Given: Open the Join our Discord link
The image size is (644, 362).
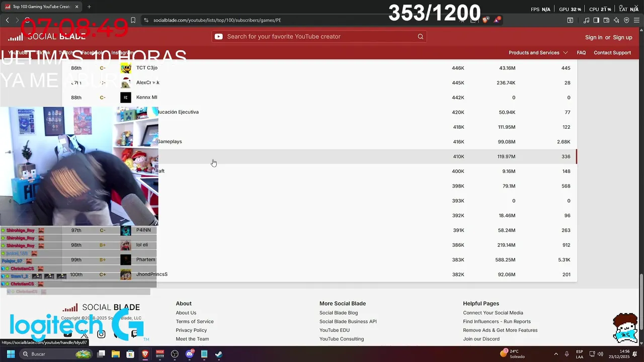Looking at the screenshot, I should pos(481,339).
